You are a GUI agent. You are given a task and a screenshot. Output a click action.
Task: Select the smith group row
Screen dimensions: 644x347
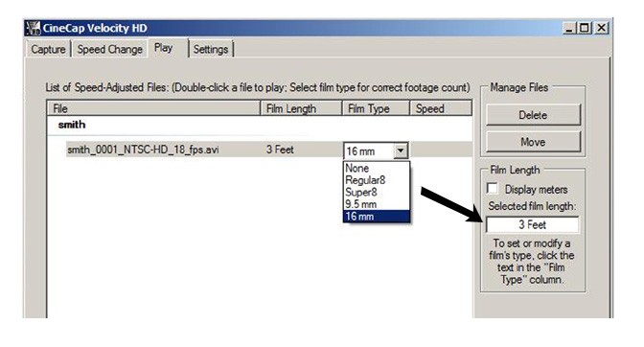[x=260, y=125]
